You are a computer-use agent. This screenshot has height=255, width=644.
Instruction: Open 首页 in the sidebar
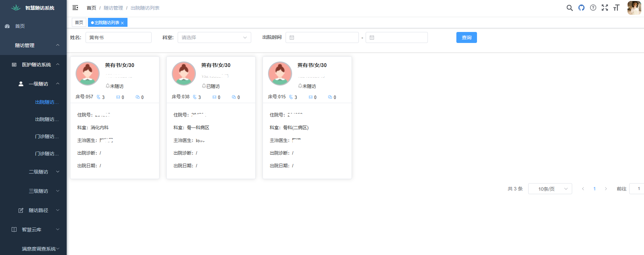click(33, 26)
